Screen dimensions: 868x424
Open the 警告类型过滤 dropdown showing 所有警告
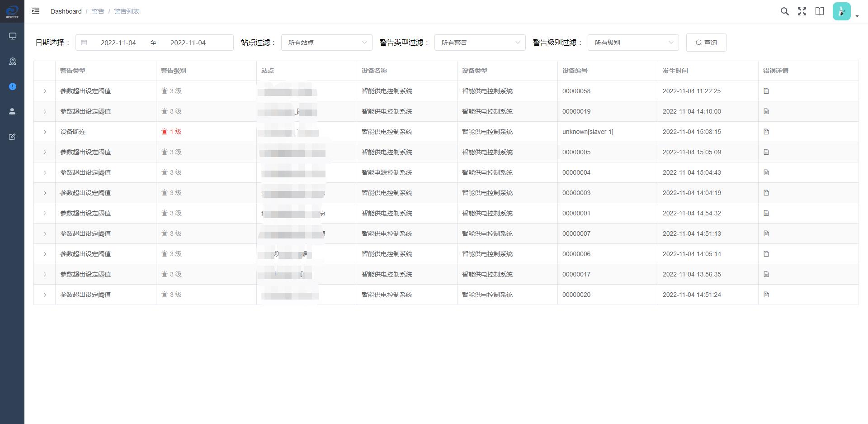click(x=480, y=43)
